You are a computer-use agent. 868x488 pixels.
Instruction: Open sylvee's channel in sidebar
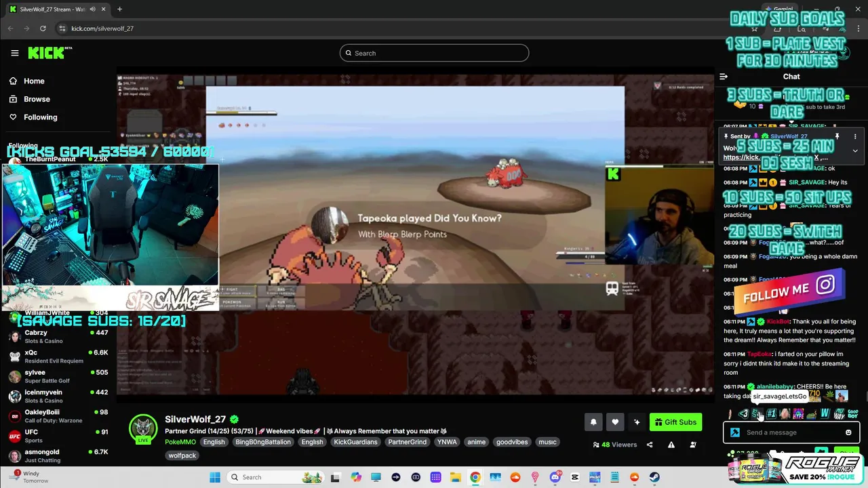(58, 376)
